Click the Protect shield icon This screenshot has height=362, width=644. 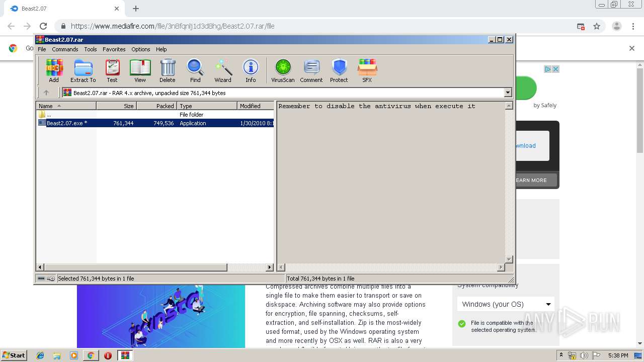339,70
